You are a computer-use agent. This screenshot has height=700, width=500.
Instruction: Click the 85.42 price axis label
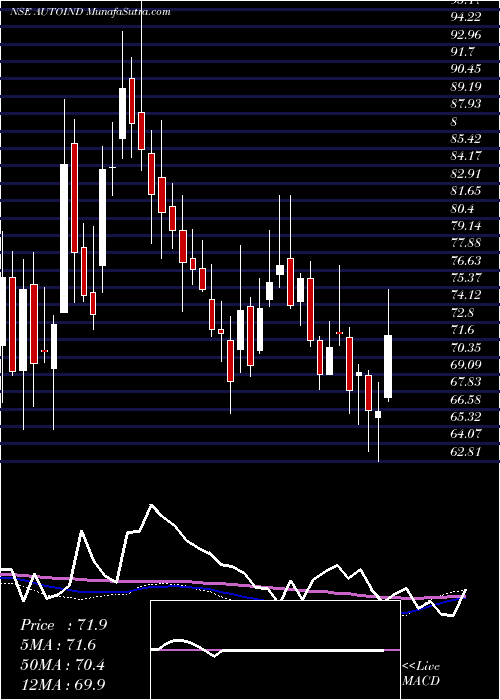(466, 138)
